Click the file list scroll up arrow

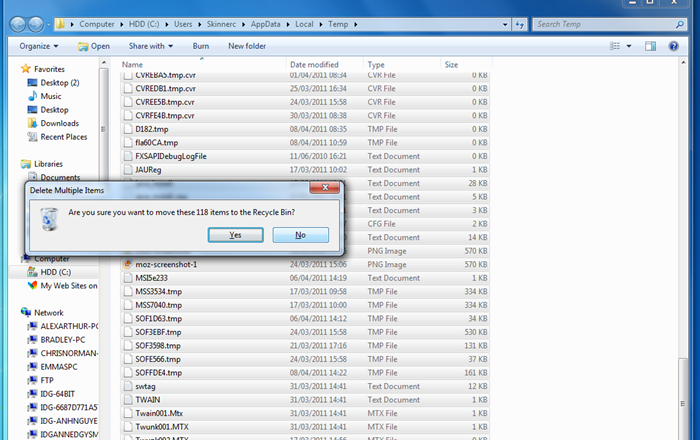tap(683, 63)
